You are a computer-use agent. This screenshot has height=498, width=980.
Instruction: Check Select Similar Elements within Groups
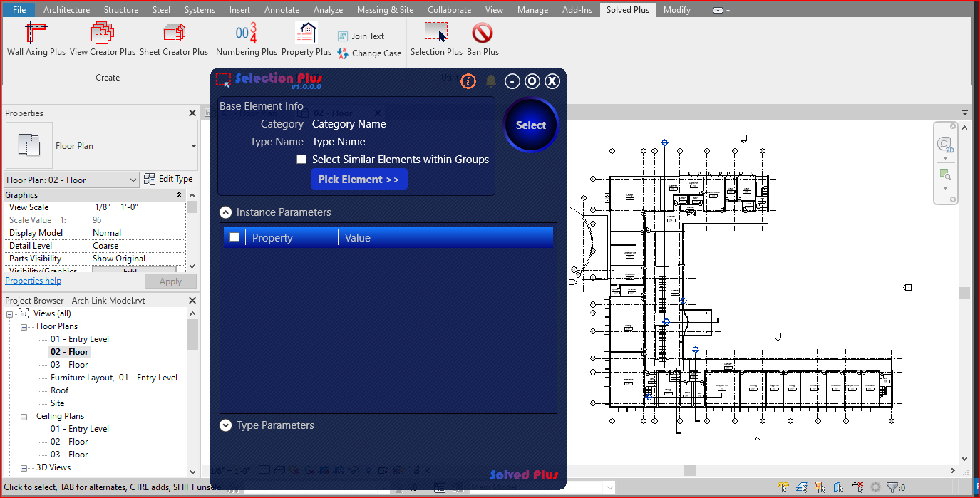point(301,160)
